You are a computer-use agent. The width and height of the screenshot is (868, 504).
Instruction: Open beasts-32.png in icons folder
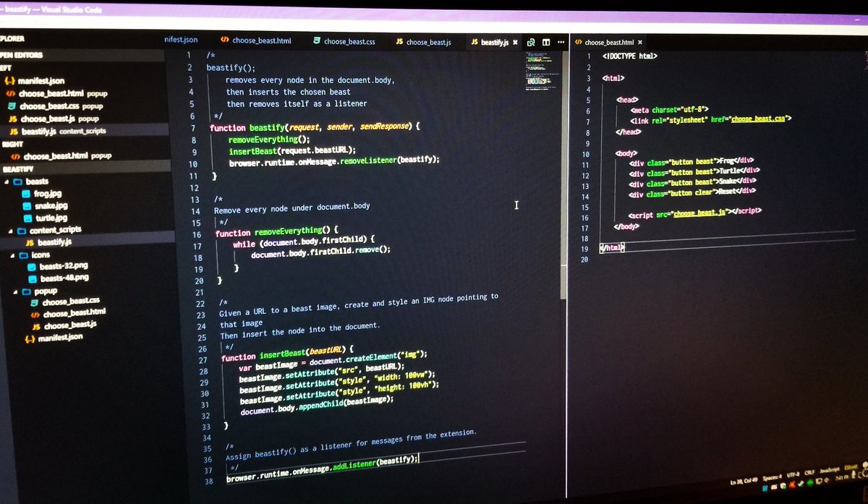[x=64, y=266]
